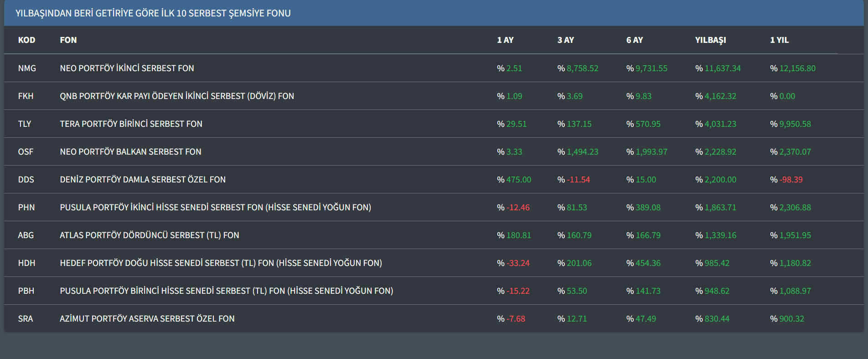Click DENİZ PORTFÖY DAMLA SERBEST ÖZEL FON
The image size is (868, 359).
click(143, 180)
